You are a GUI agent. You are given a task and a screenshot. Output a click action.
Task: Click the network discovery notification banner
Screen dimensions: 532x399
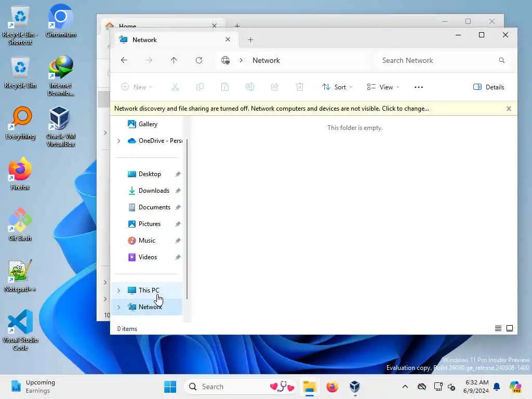coord(271,109)
